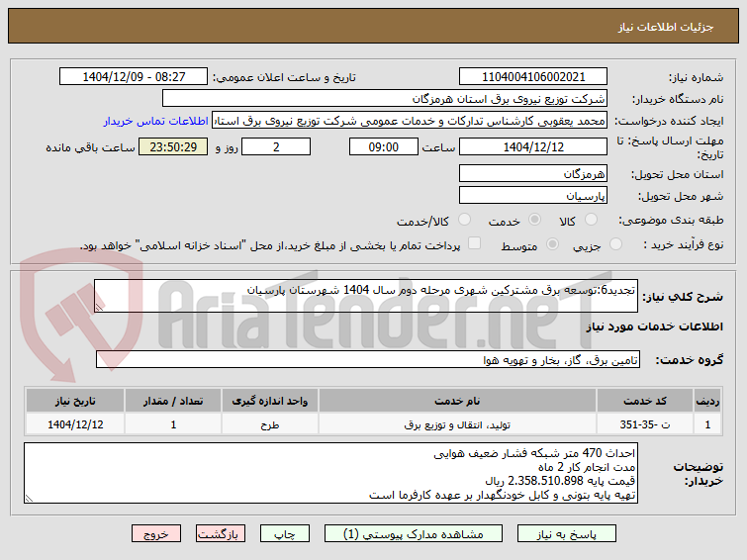Image resolution: width=747 pixels, height=560 pixels.
Task: Click the تولید، انتقال و توزیع برق cell
Action: (457, 424)
